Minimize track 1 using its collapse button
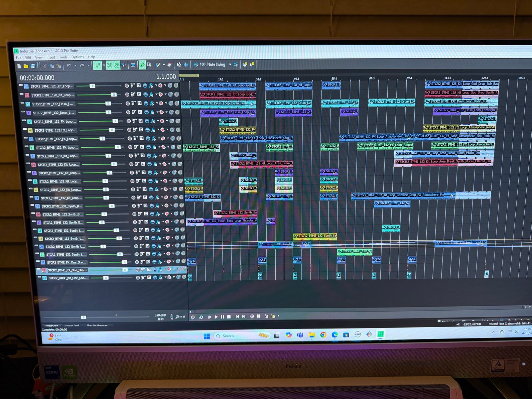The image size is (532, 399). 21,85
